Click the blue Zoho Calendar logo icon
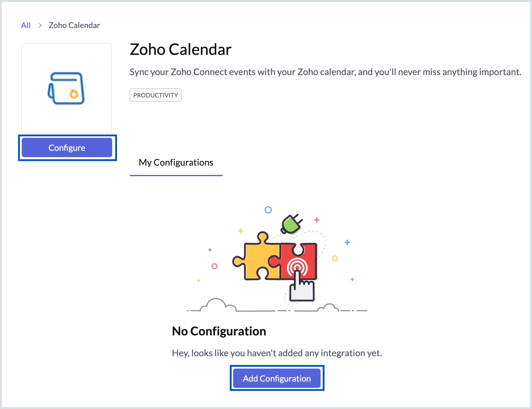Screen dimensions: 532x409 [66, 88]
